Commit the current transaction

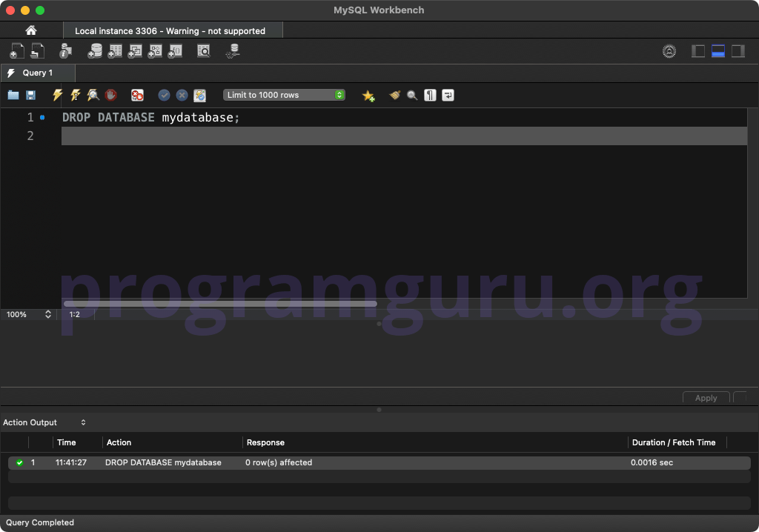164,95
